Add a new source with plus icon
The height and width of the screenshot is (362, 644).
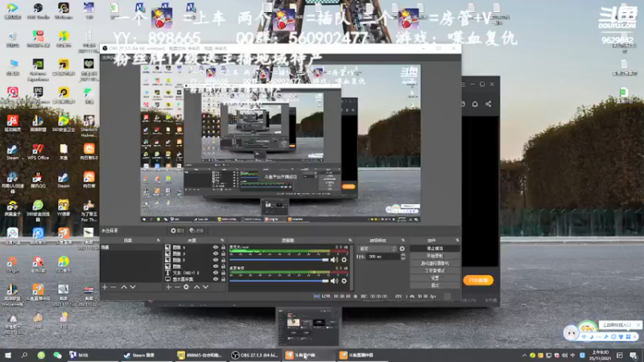[168, 287]
